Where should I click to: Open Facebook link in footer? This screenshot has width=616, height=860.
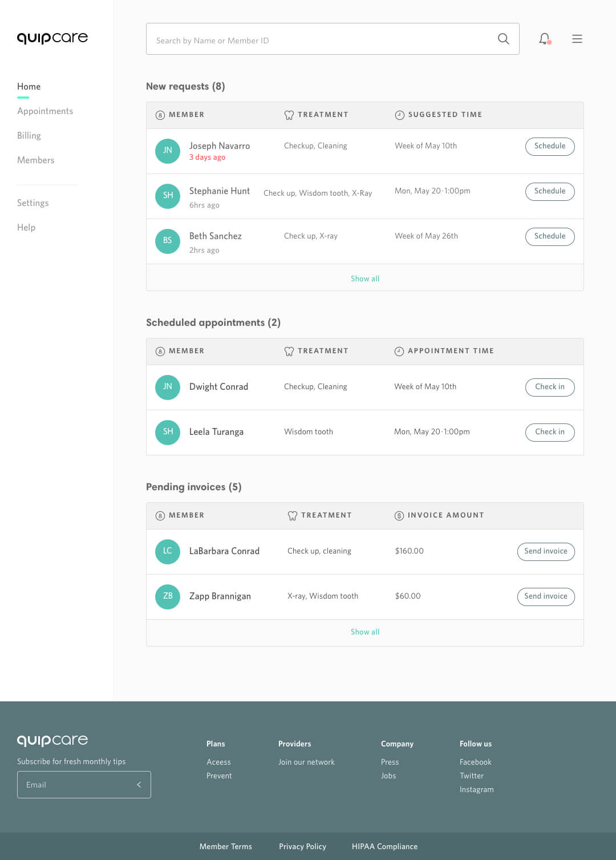pos(475,762)
